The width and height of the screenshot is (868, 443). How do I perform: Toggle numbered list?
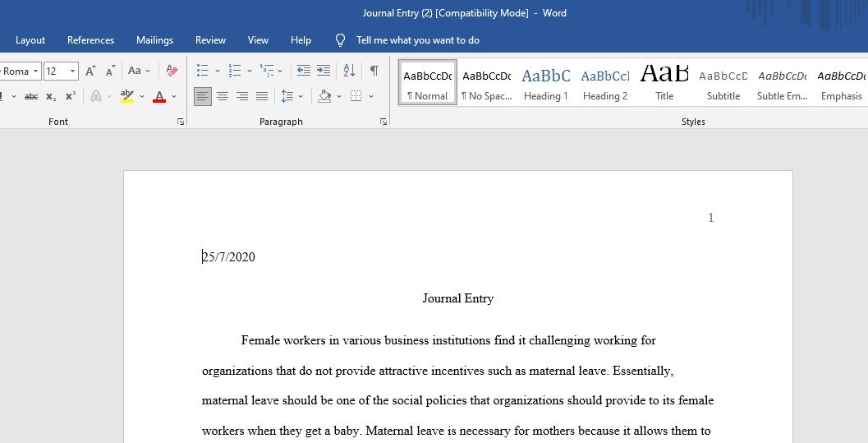tap(235, 71)
